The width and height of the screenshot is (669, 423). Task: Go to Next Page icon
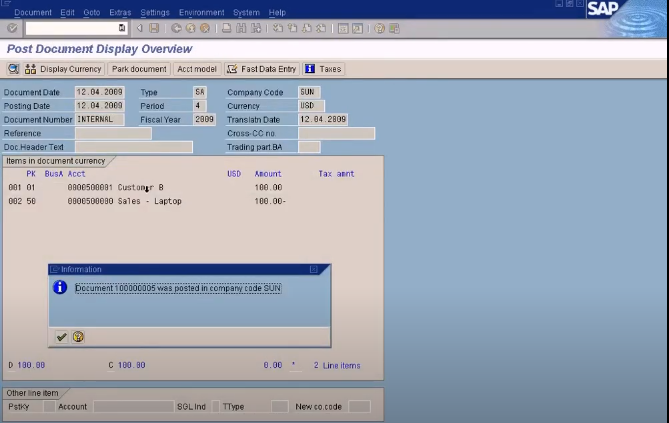pos(307,28)
